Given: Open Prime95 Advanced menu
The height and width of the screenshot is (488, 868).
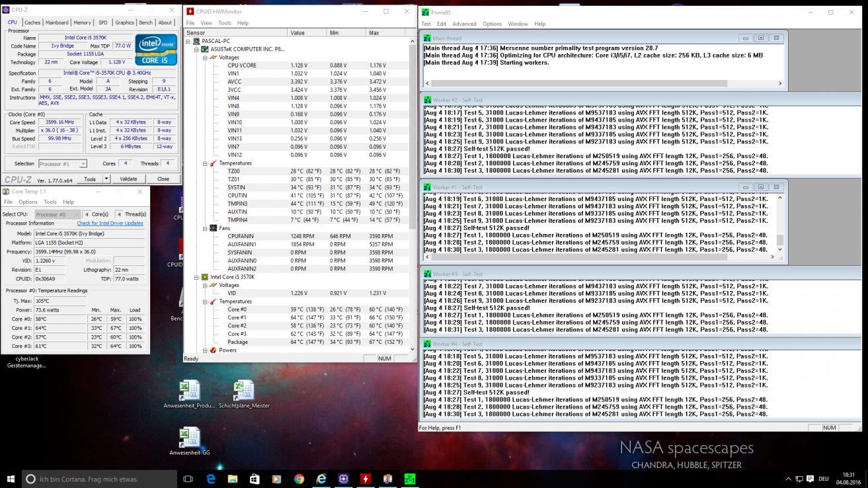Looking at the screenshot, I should tap(464, 24).
